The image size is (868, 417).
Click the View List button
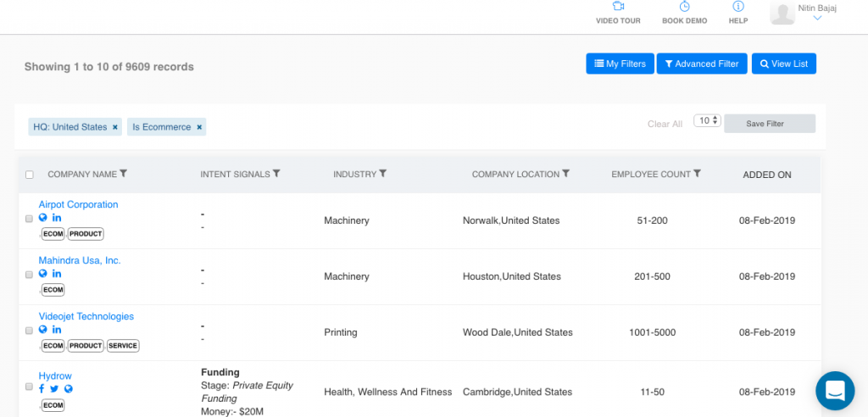tap(784, 64)
